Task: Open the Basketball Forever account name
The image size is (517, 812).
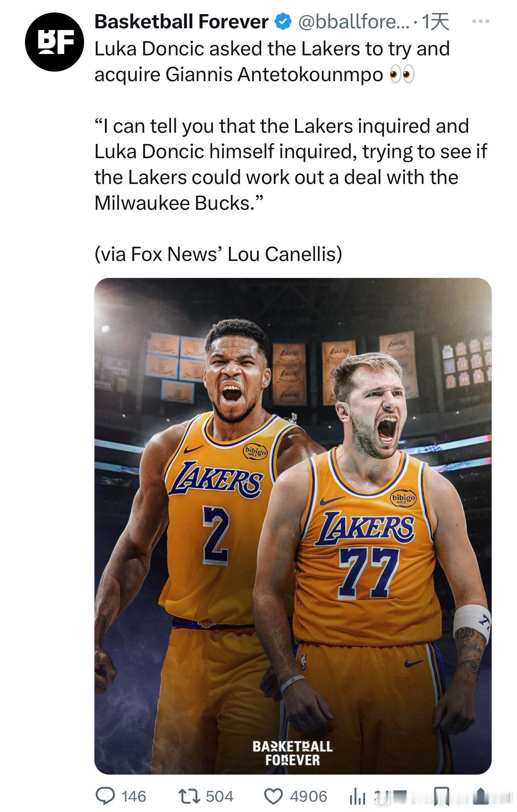Action: click(181, 22)
